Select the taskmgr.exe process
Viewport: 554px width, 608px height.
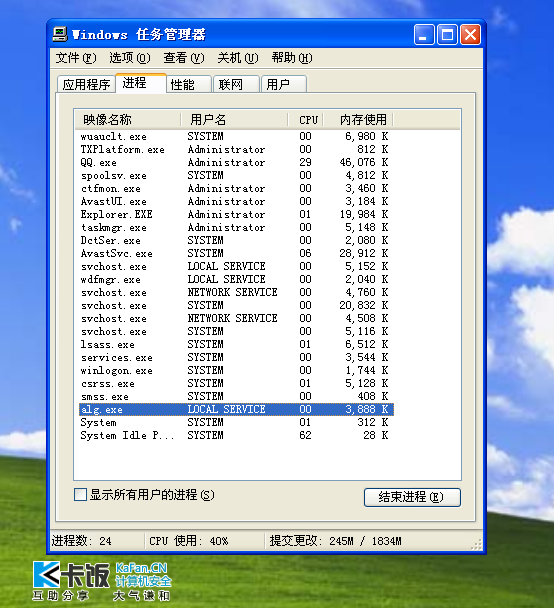[x=236, y=227]
